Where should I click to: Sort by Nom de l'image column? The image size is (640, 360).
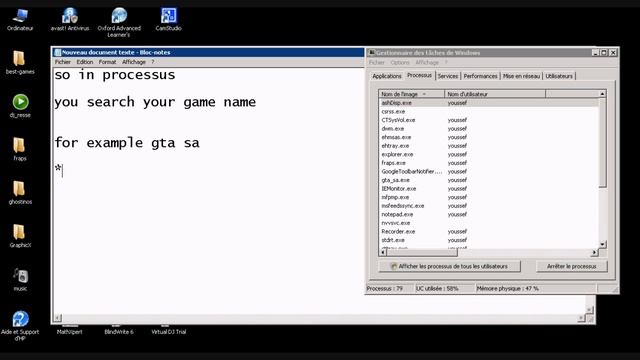pos(411,94)
